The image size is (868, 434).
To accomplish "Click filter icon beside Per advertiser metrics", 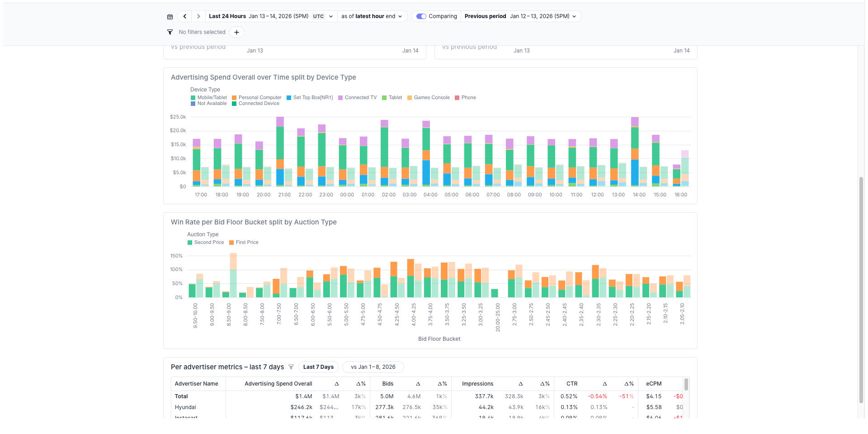I will 291,367.
